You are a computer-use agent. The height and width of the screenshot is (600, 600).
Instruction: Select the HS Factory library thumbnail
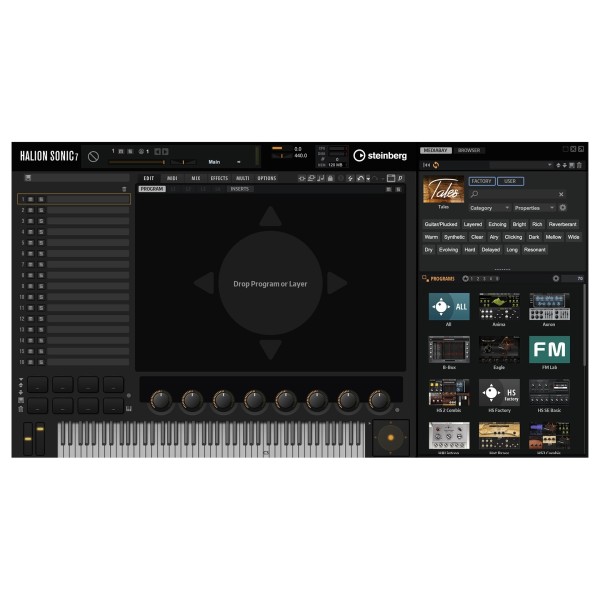click(x=499, y=393)
